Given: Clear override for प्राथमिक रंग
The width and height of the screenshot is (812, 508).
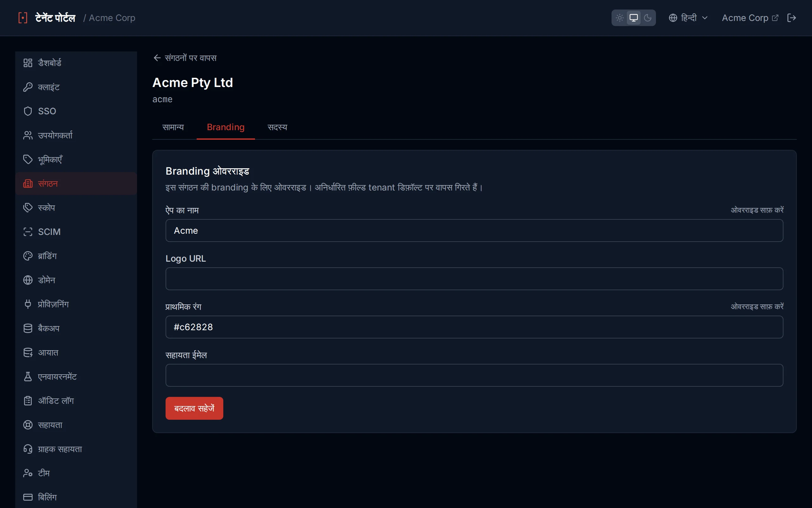Looking at the screenshot, I should click(x=757, y=307).
